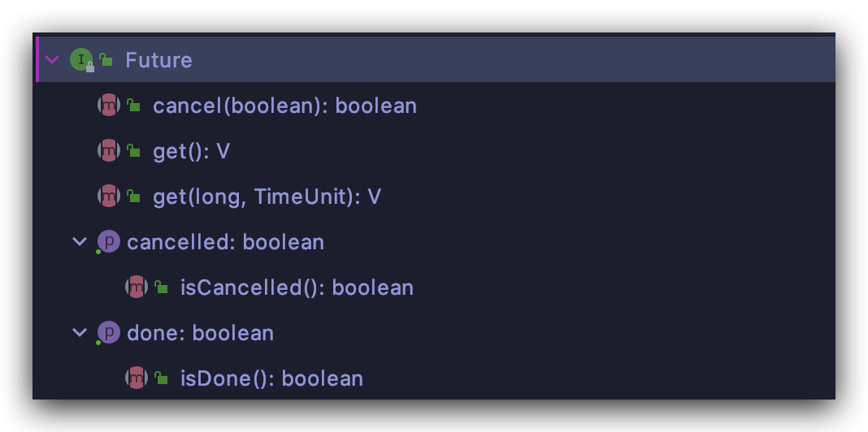The image size is (868, 432).
Task: Collapse the done property node
Action: (x=80, y=333)
